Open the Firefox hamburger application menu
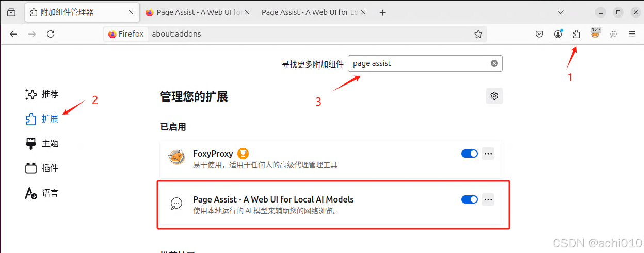This screenshot has width=644, height=253. [x=632, y=34]
